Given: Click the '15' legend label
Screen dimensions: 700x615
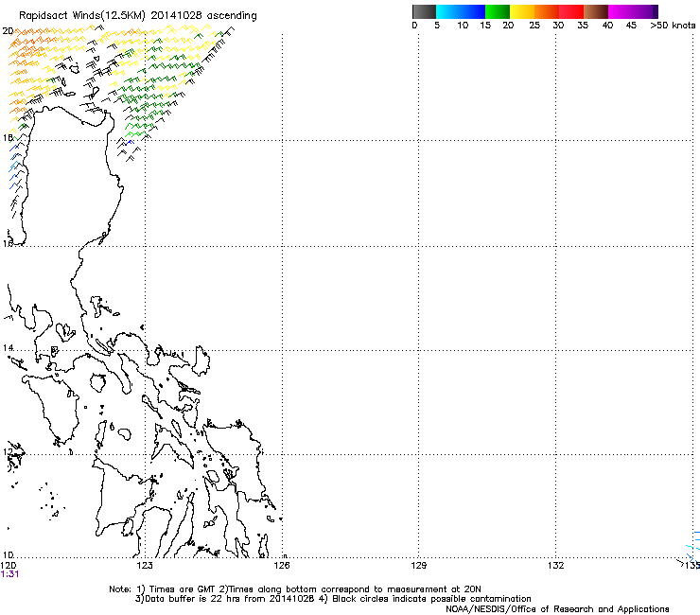Looking at the screenshot, I should tap(485, 26).
